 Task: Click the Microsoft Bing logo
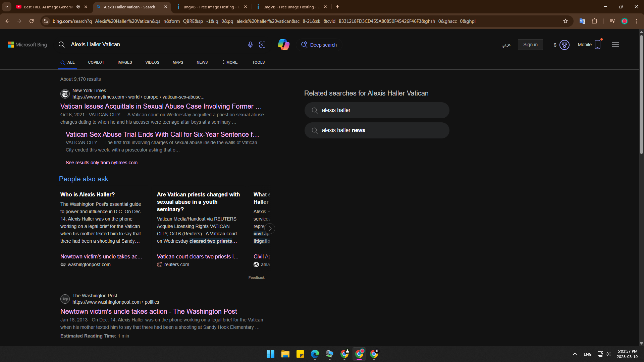28,45
